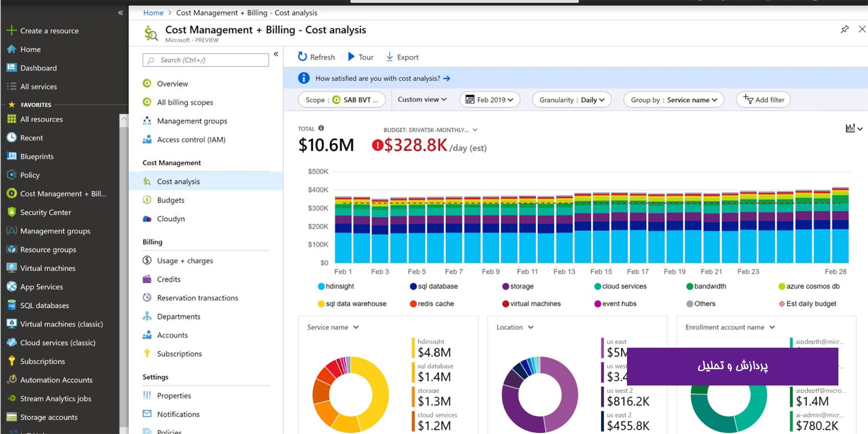
Task: Open the Custom view dropdown
Action: coord(422,100)
